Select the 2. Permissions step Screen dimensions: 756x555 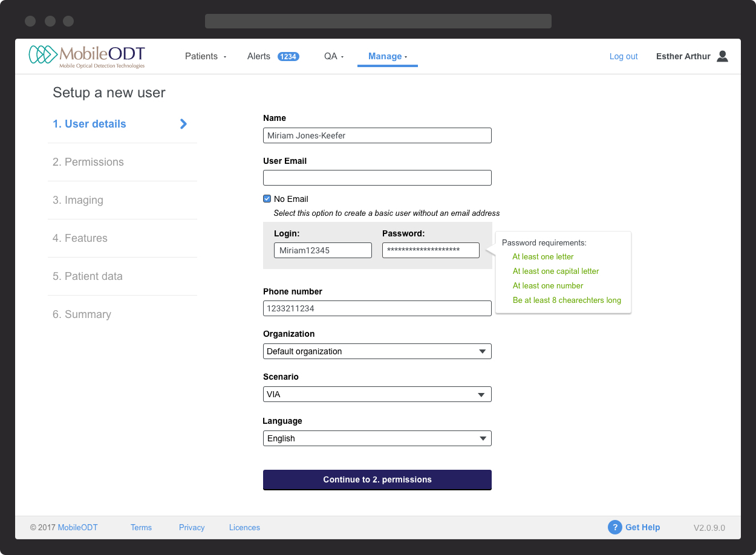pos(88,162)
